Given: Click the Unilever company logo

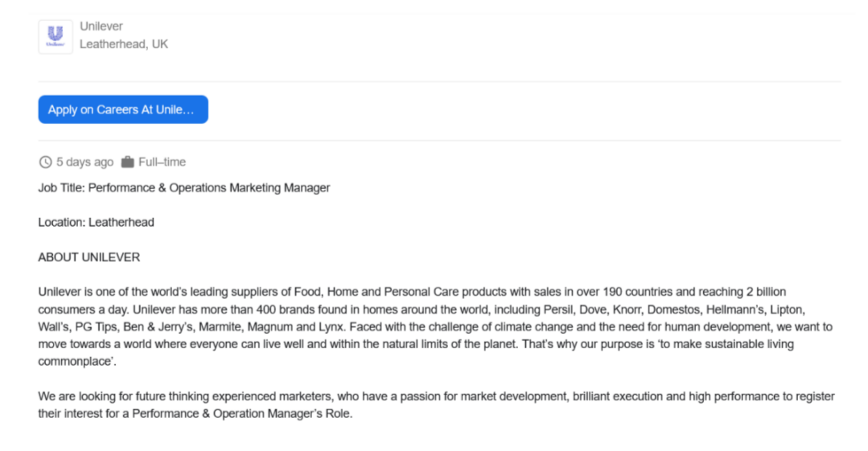Looking at the screenshot, I should point(56,36).
